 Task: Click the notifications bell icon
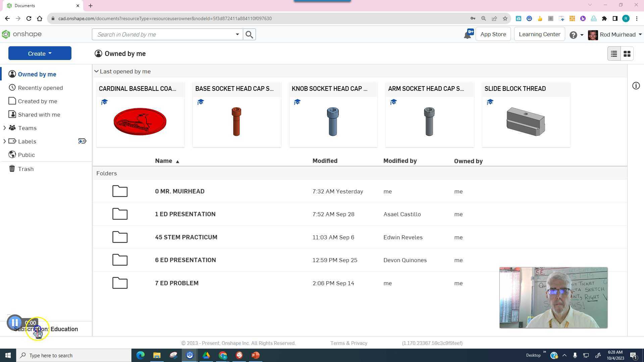point(467,35)
